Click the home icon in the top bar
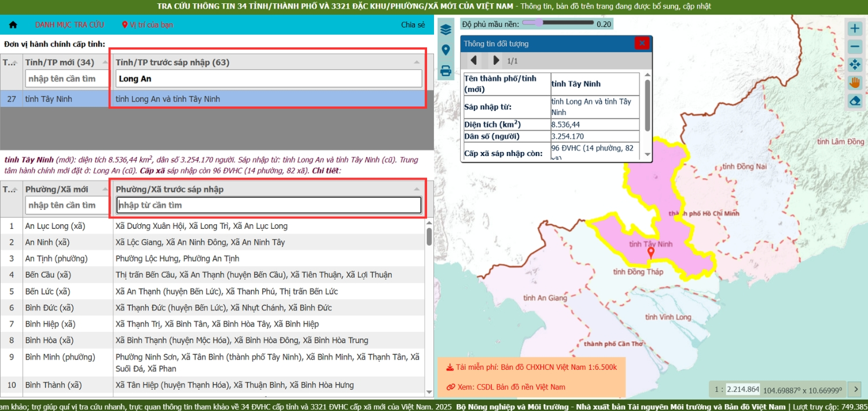The width and height of the screenshot is (868, 411). [13, 25]
